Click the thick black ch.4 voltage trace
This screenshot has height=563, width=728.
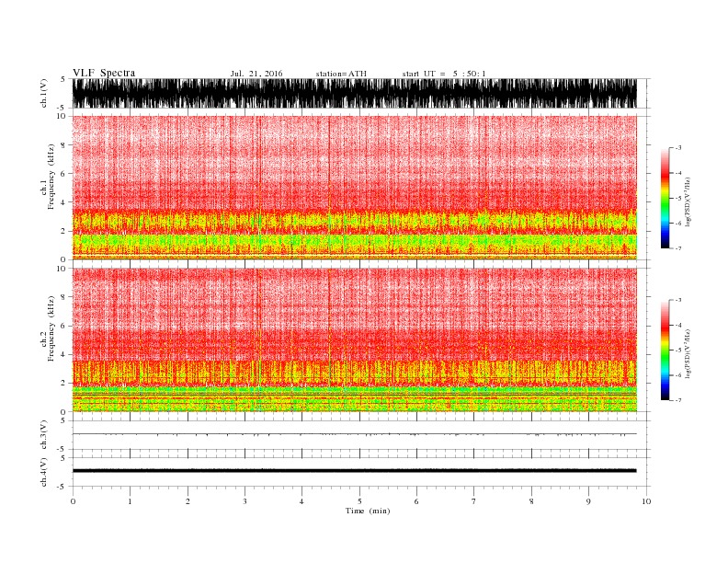(354, 471)
